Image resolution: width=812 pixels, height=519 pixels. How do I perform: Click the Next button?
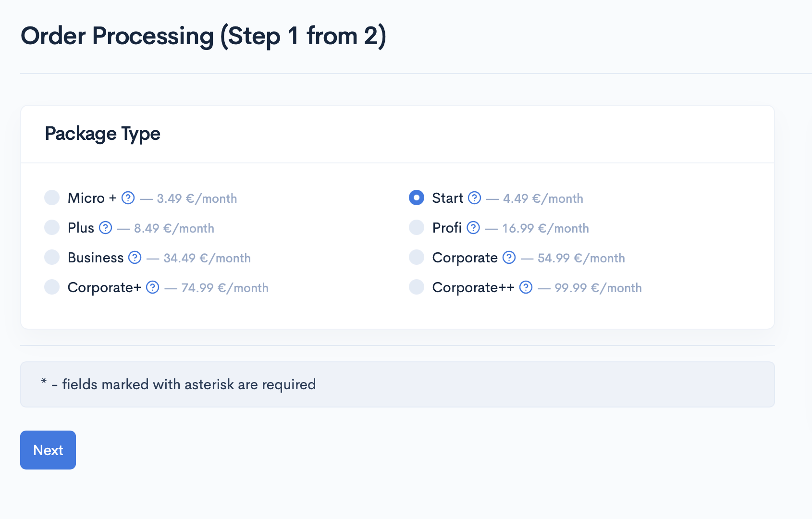tap(48, 450)
